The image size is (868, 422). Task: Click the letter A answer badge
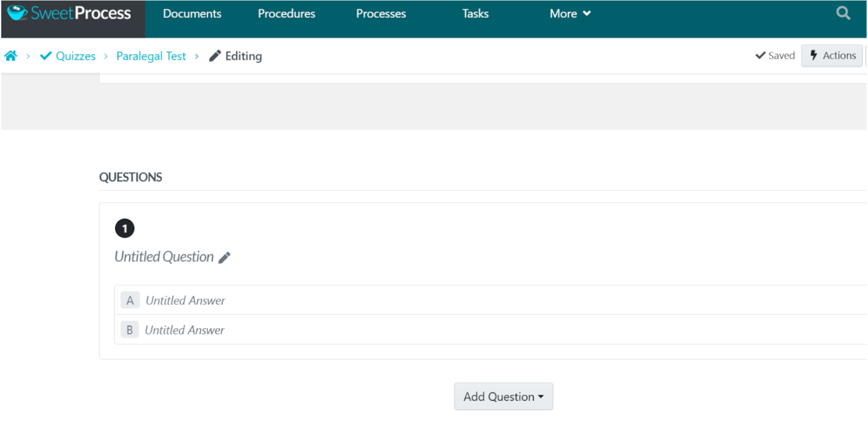(x=130, y=300)
